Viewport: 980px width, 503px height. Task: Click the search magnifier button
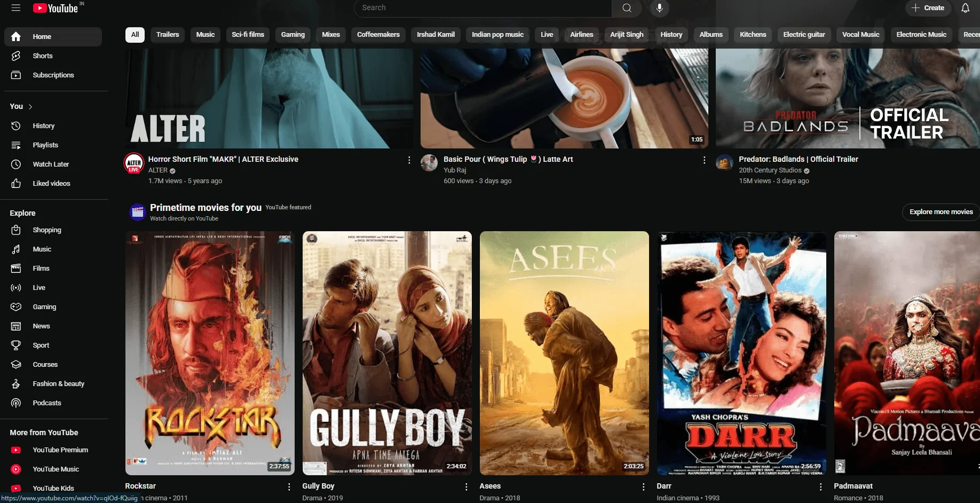(x=627, y=8)
